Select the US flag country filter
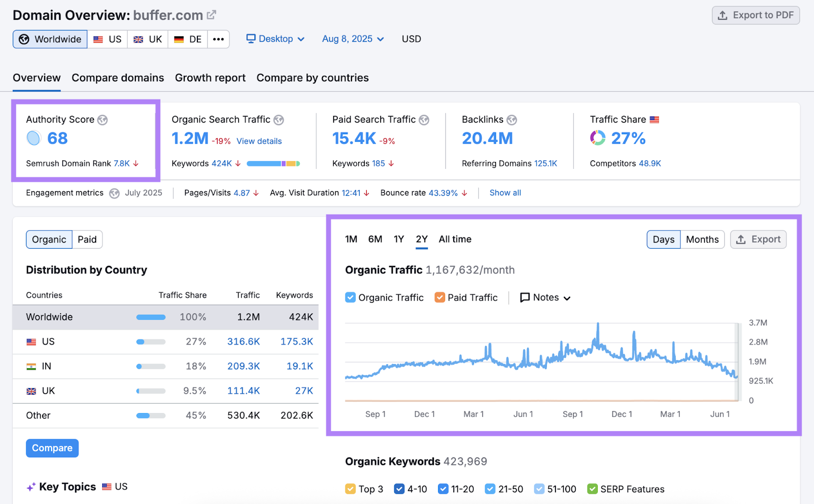This screenshot has height=504, width=814. pos(107,39)
